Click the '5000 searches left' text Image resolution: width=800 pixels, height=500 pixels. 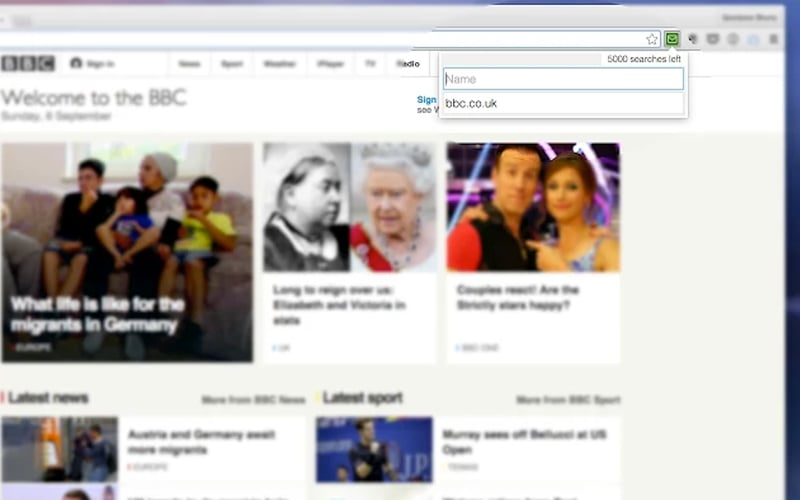click(644, 59)
